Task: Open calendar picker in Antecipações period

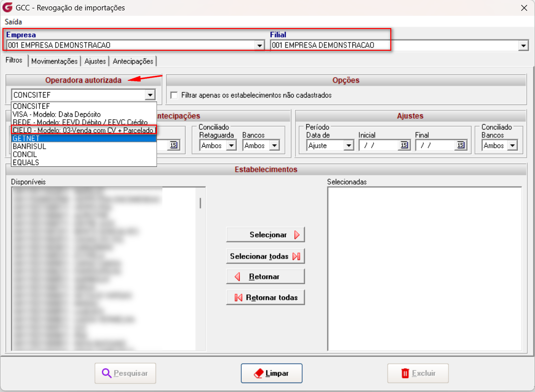Action: click(x=173, y=145)
